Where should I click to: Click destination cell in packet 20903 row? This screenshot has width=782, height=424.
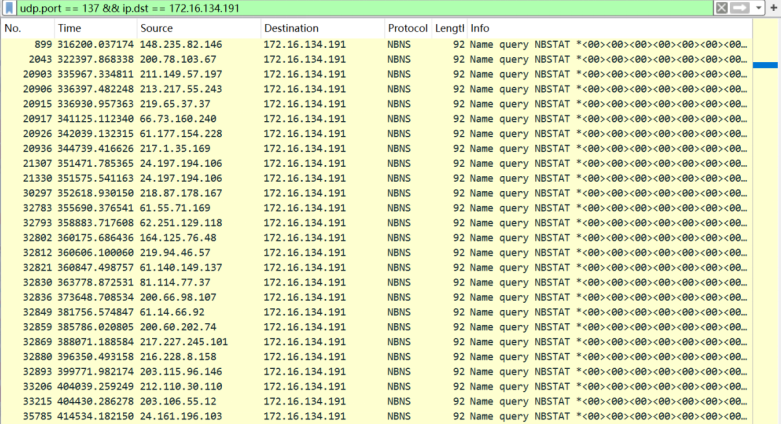(x=305, y=74)
